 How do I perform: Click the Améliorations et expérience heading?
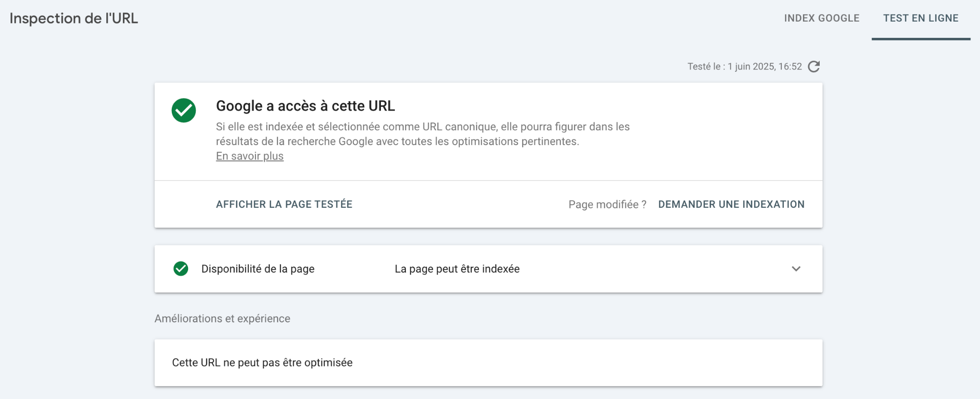click(223, 319)
